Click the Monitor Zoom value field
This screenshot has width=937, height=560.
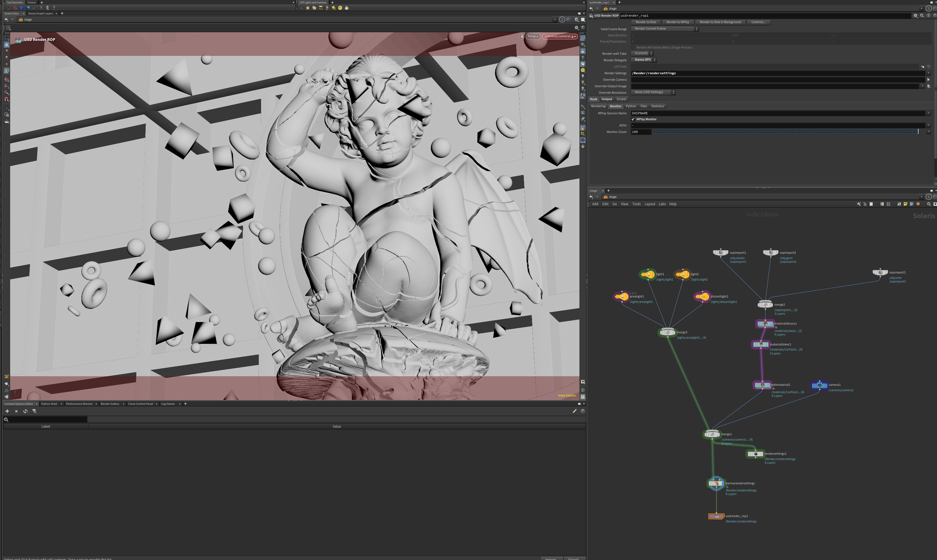coord(641,132)
